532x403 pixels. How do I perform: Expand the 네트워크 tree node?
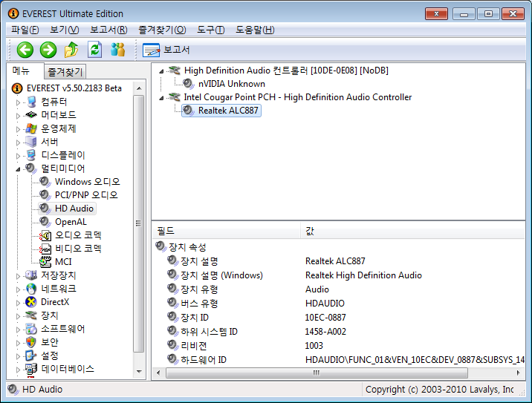[x=18, y=289]
